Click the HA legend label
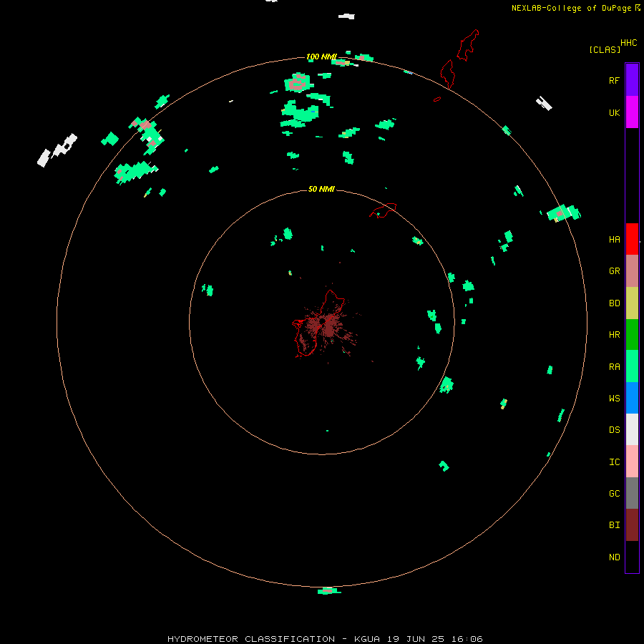644x644 pixels. pyautogui.click(x=614, y=239)
